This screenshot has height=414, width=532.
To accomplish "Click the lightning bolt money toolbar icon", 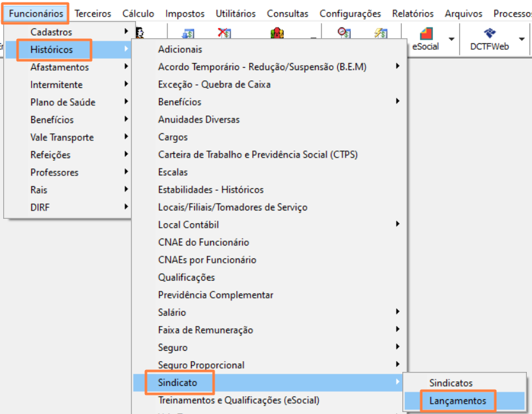I will point(381,33).
